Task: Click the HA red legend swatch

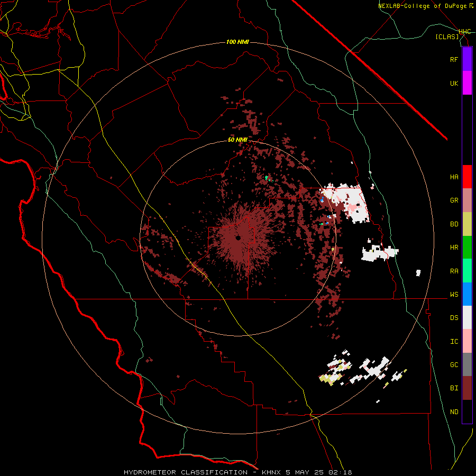Action: (x=467, y=177)
